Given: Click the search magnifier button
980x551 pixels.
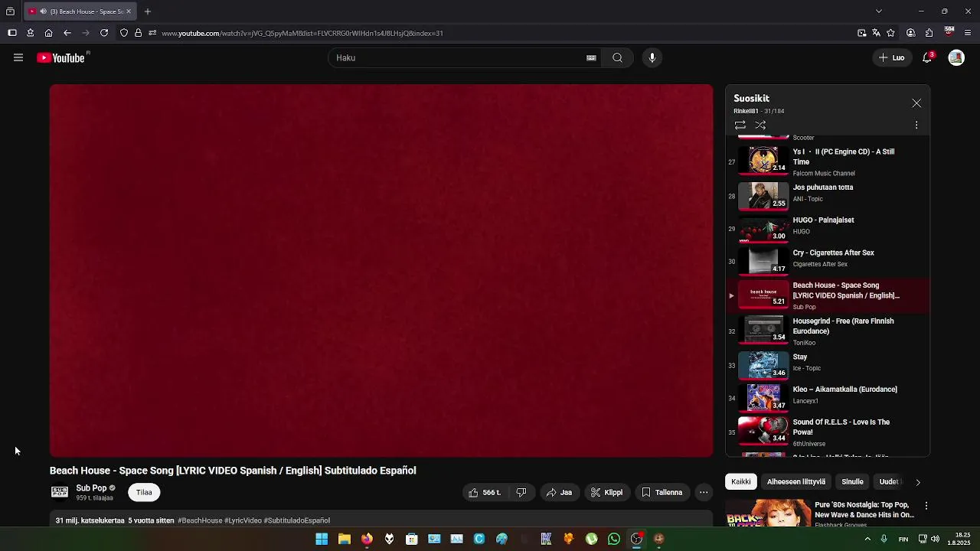Looking at the screenshot, I should click(617, 57).
